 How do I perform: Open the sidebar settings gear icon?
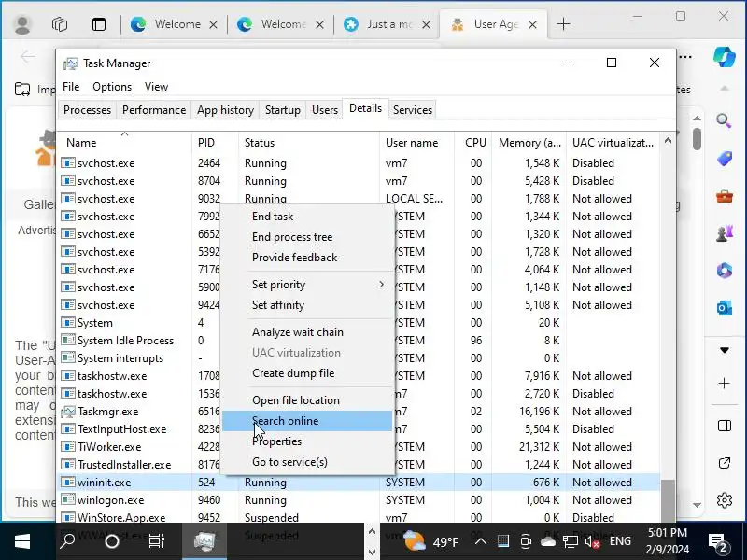(x=725, y=500)
